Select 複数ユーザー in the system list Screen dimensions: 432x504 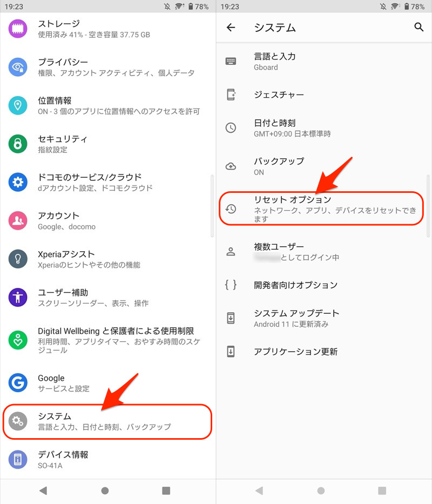[324, 252]
